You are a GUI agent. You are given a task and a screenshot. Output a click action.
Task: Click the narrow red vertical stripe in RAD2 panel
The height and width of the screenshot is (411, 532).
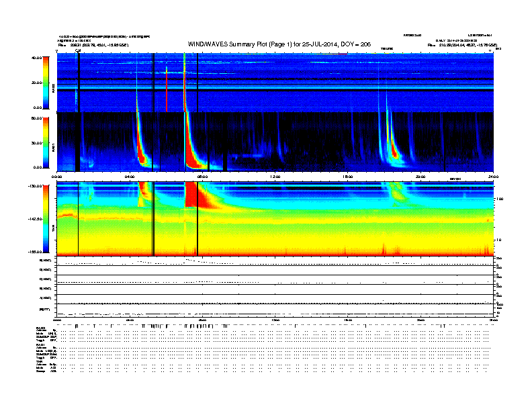click(167, 89)
